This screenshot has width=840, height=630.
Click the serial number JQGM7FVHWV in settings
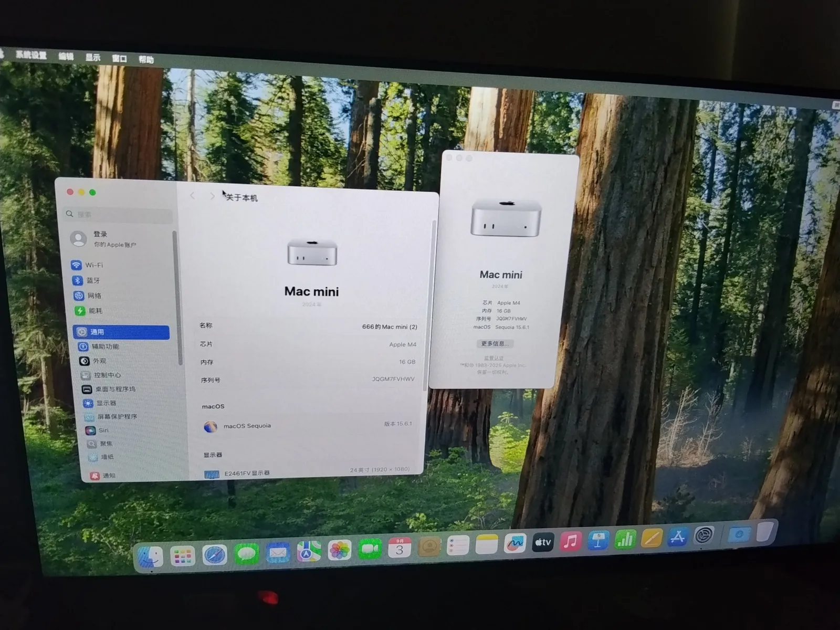point(393,379)
